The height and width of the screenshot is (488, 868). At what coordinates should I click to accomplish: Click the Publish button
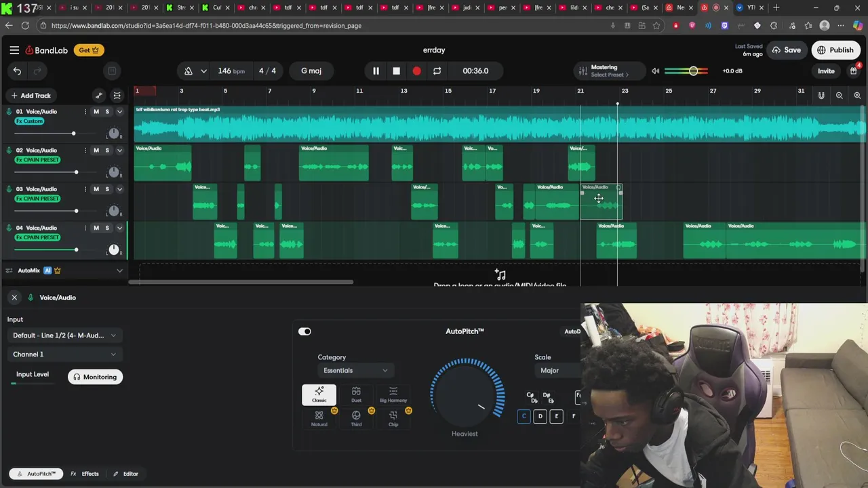click(x=835, y=50)
